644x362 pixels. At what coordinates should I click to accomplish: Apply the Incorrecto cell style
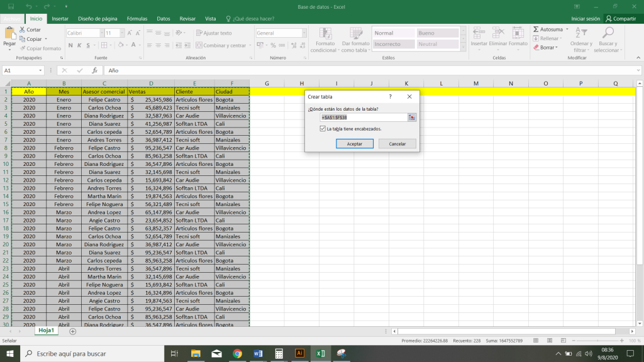394,44
